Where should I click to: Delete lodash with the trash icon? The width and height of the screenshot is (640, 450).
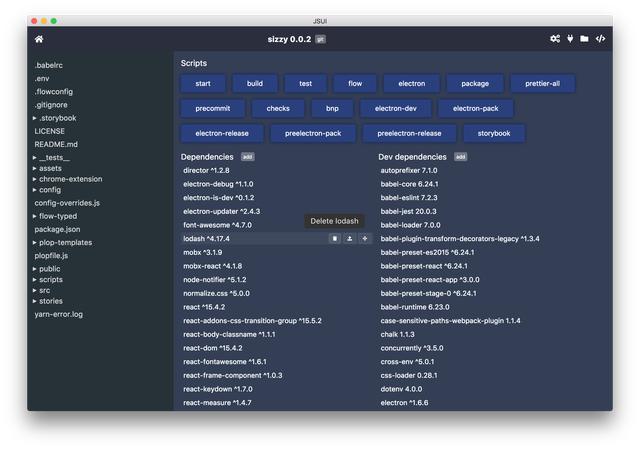point(335,238)
